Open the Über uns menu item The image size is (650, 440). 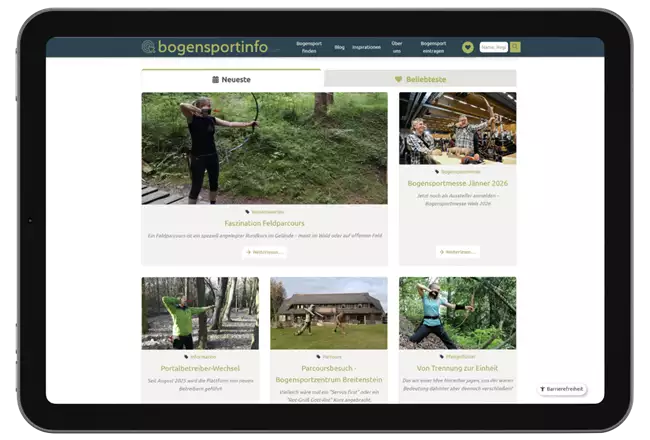tap(397, 47)
